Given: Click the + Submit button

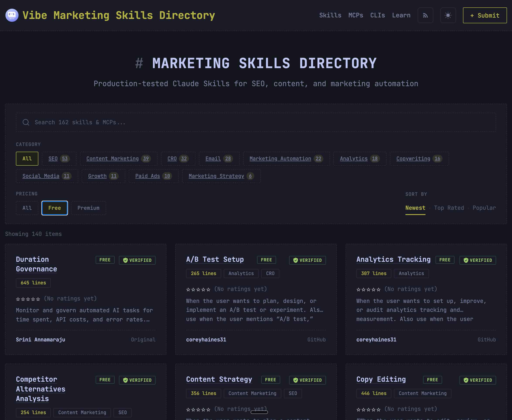Looking at the screenshot, I should [485, 15].
